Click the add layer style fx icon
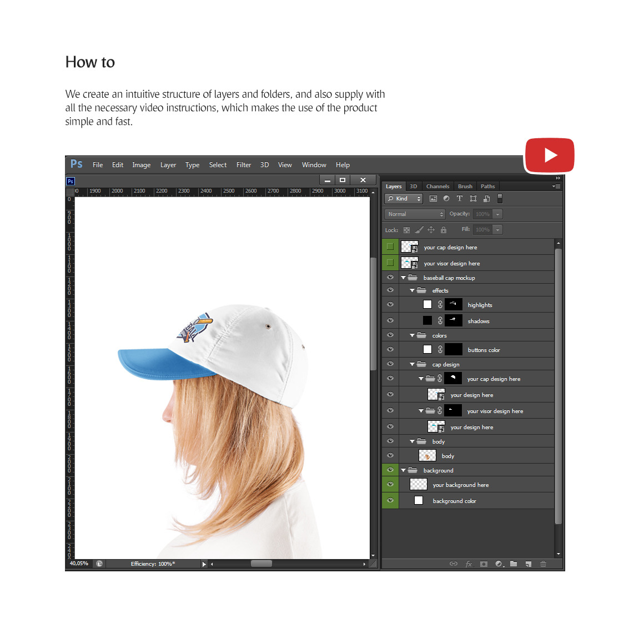Screen dimensions: 644x644 469,564
